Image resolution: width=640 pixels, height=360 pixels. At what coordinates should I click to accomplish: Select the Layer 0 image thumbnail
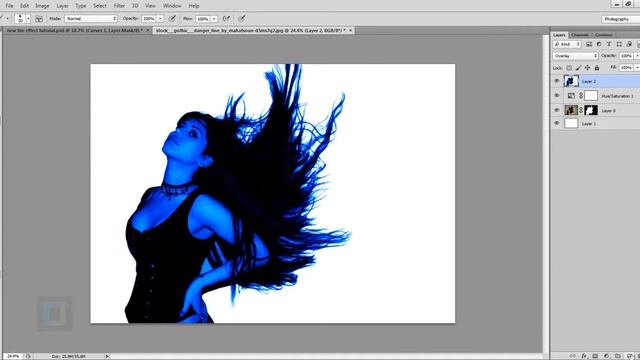[x=571, y=110]
